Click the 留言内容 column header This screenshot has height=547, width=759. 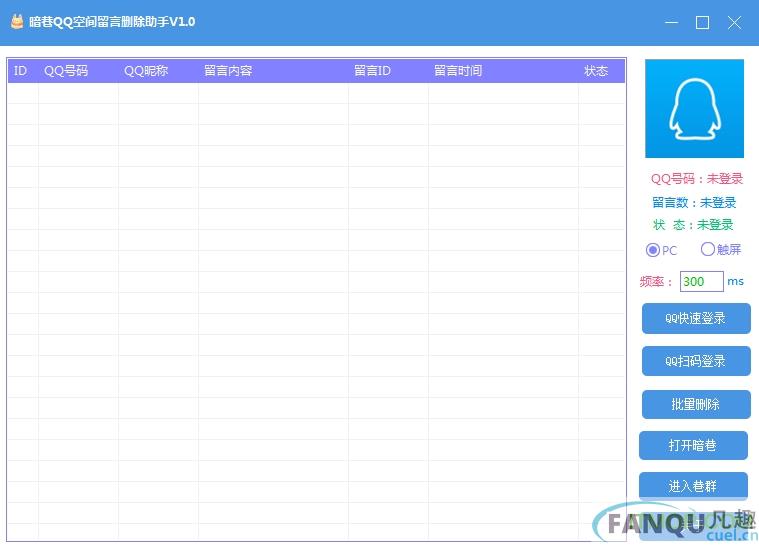tap(273, 71)
